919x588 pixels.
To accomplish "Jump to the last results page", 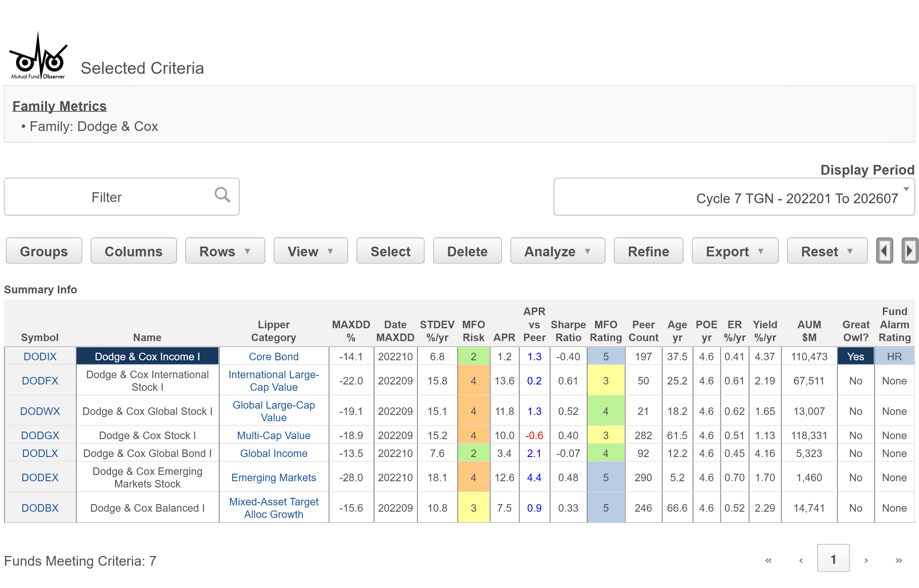I will click(898, 560).
